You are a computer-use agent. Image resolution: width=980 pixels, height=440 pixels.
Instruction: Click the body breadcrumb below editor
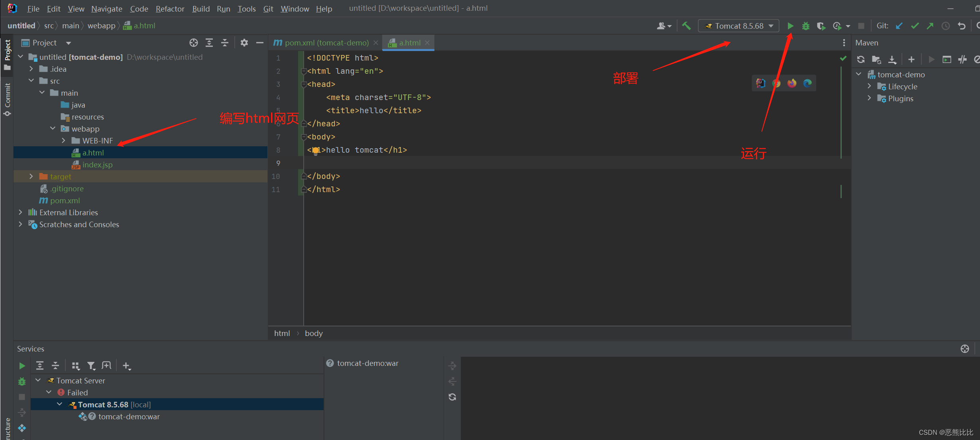click(314, 333)
